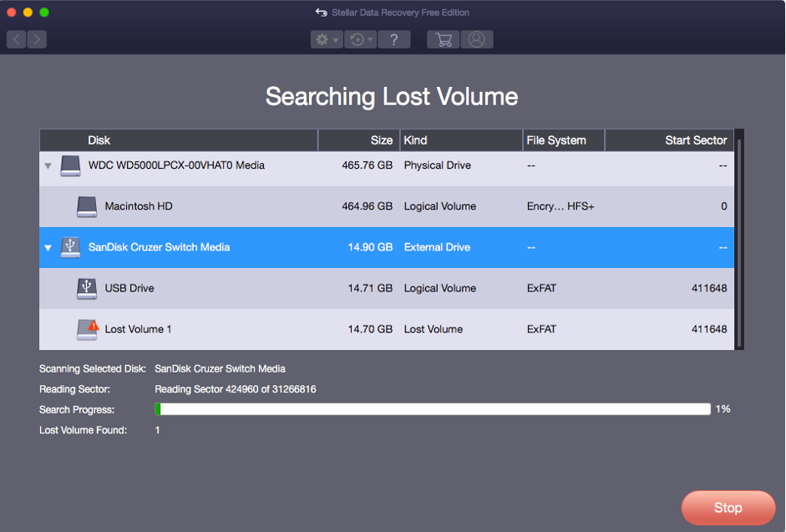Open the user account profile
This screenshot has height=532, width=786.
(x=477, y=39)
